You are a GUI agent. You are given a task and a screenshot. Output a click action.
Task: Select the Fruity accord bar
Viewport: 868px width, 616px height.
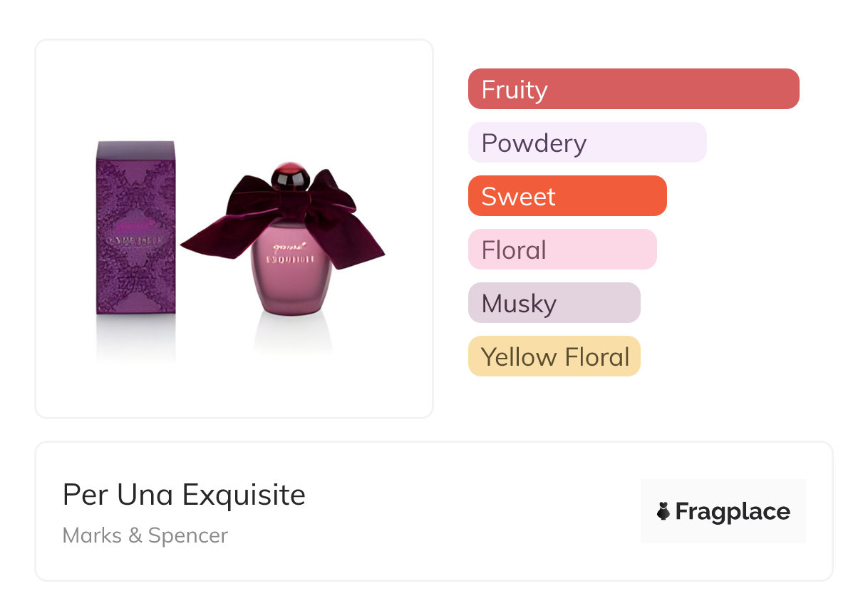coord(633,89)
